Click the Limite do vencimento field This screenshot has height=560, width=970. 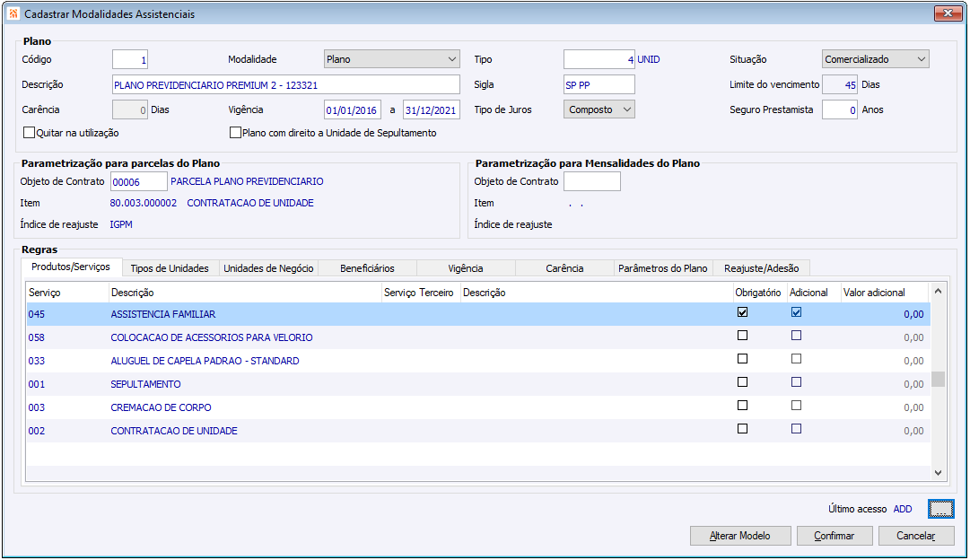(x=840, y=84)
